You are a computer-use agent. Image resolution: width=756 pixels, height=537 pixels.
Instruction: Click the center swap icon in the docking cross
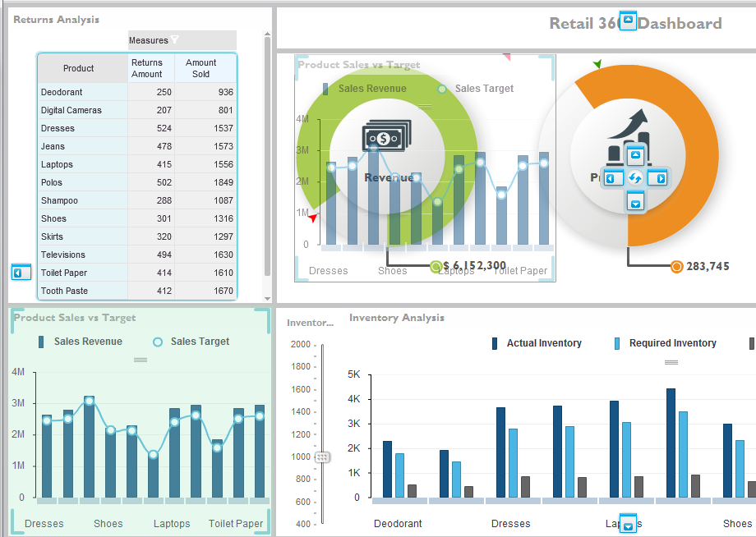634,178
